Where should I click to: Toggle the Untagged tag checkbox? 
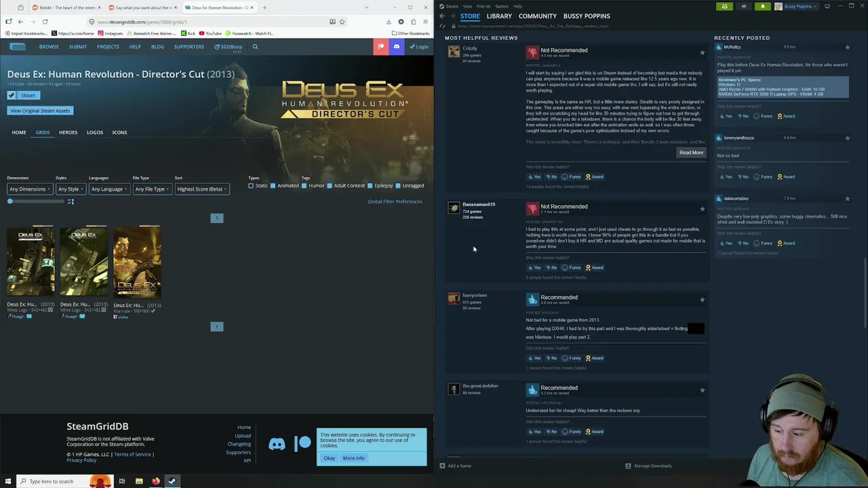click(x=398, y=186)
